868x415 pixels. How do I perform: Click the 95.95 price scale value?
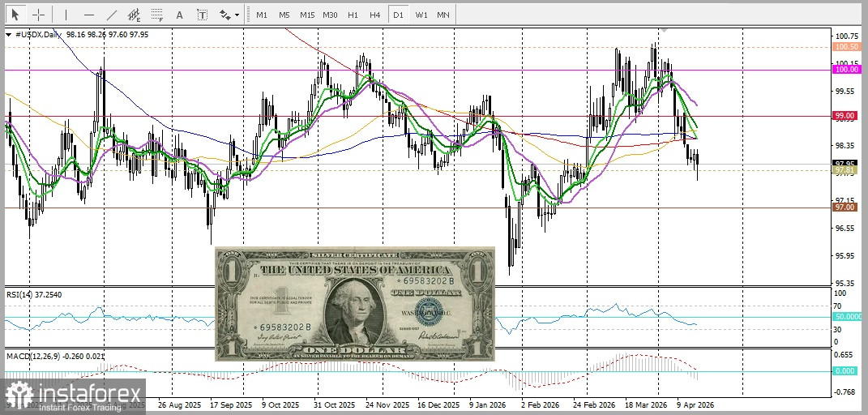(846, 255)
